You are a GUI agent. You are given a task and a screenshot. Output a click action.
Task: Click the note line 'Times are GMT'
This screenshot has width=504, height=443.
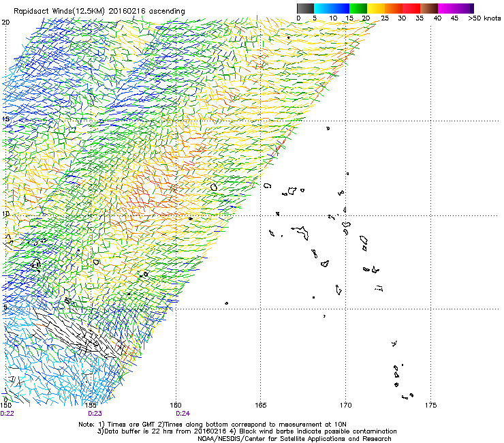coord(131,425)
